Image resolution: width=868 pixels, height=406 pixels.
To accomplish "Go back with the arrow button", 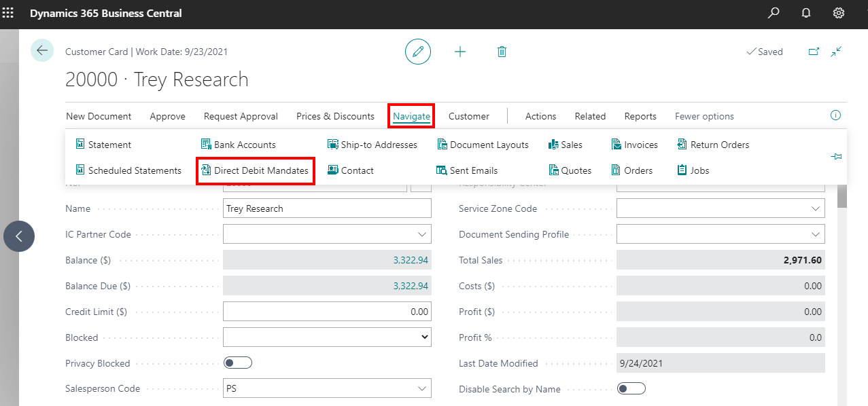I will coord(42,50).
